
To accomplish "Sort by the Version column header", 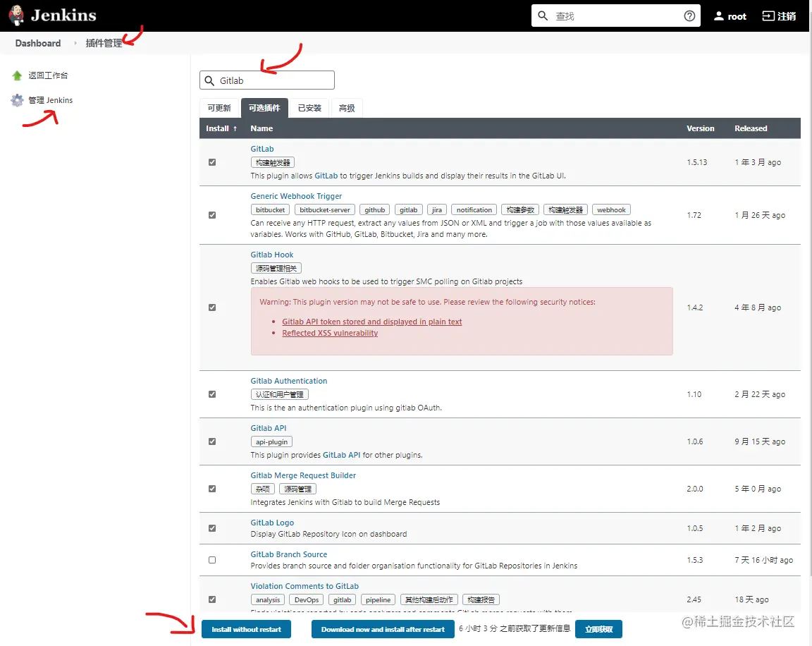I will [x=700, y=128].
